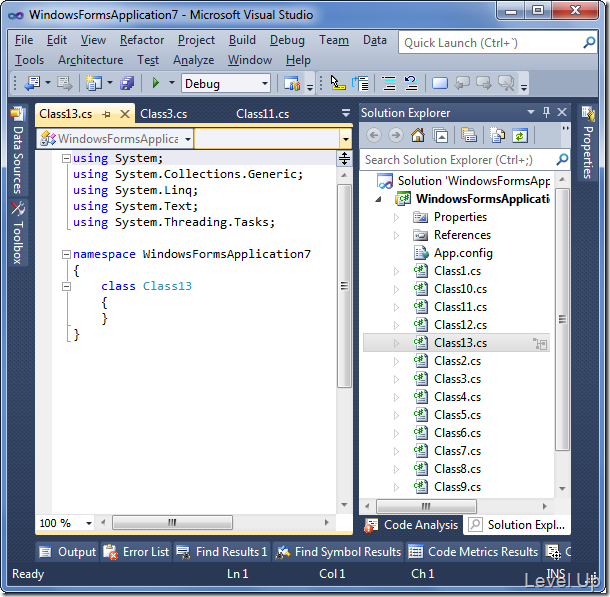Image resolution: width=610 pixels, height=597 pixels.
Task: Open the Refactor menu
Action: point(142,40)
